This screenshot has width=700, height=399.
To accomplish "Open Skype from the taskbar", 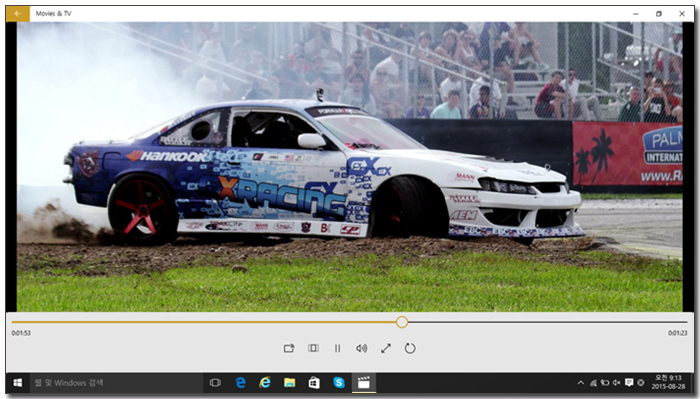I will 339,383.
